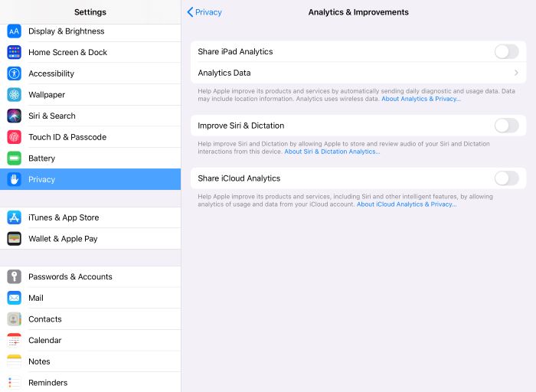Tap the Home Screen & Dock icon

[14, 52]
